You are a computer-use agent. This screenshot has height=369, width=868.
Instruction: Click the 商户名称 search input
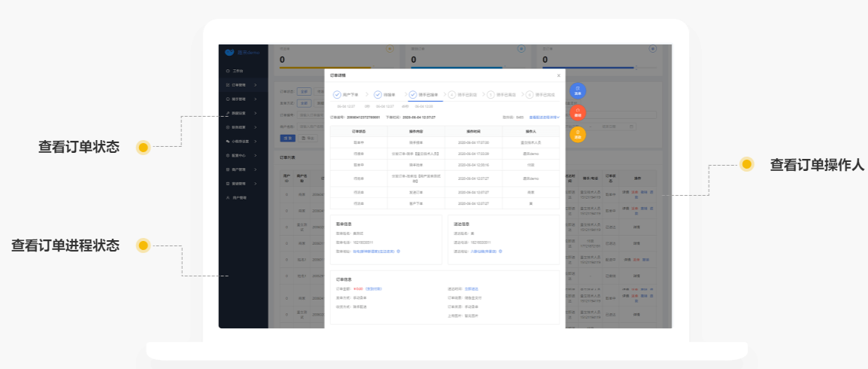click(311, 127)
